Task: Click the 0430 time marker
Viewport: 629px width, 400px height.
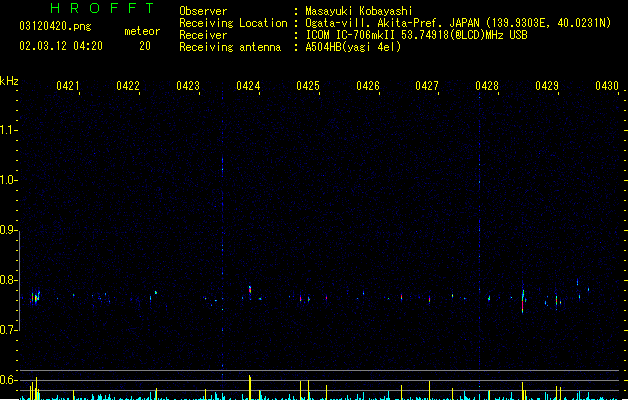Action: [607, 86]
